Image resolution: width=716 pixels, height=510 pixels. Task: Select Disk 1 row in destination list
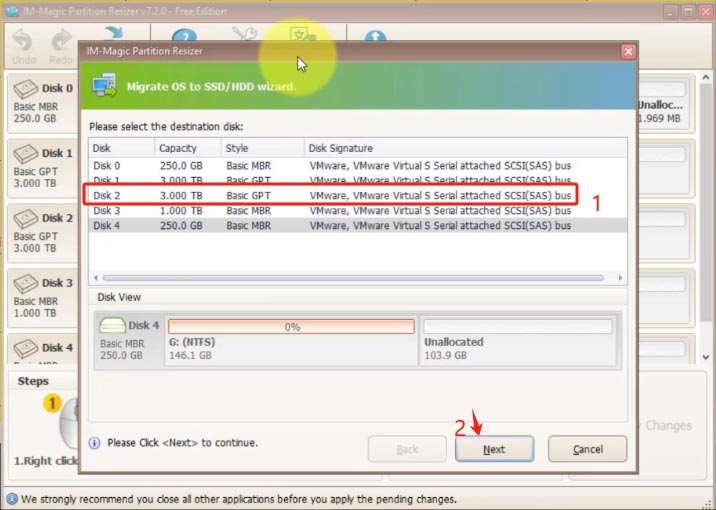click(358, 180)
